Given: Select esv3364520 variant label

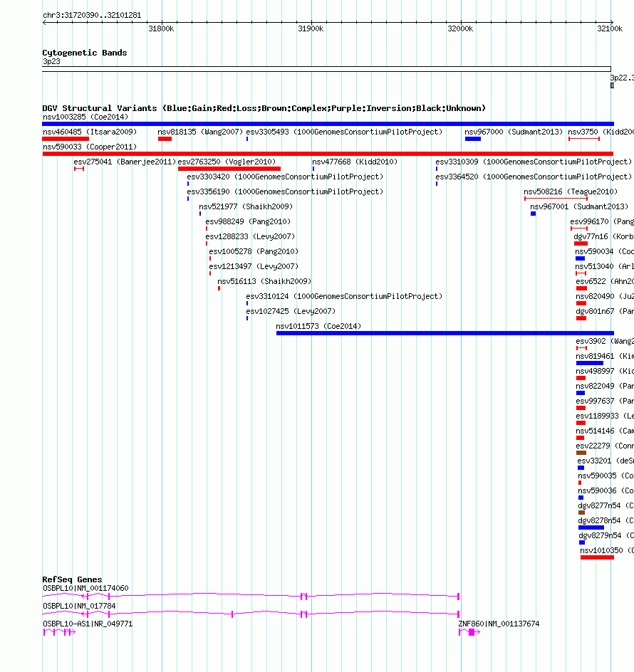Looking at the screenshot, I should 534,177.
